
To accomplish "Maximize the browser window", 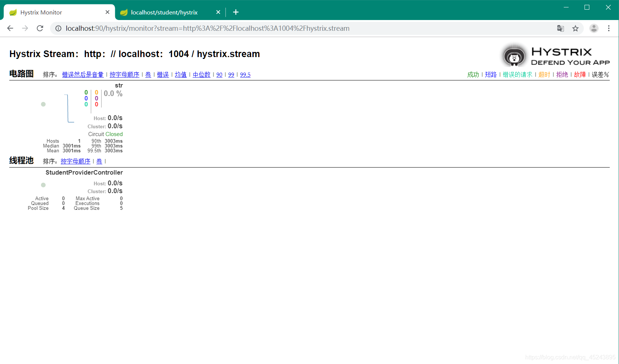I will click(x=587, y=7).
